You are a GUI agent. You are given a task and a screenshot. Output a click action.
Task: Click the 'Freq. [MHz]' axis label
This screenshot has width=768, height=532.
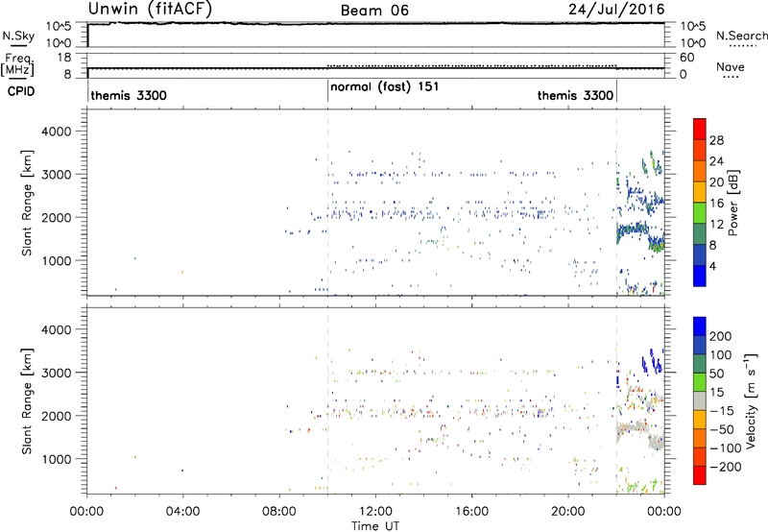pos(17,64)
